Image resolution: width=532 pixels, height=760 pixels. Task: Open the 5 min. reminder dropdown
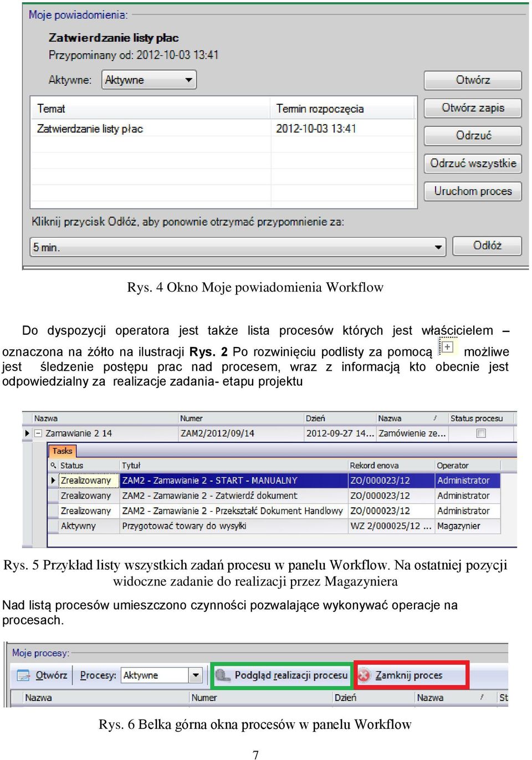click(x=238, y=247)
